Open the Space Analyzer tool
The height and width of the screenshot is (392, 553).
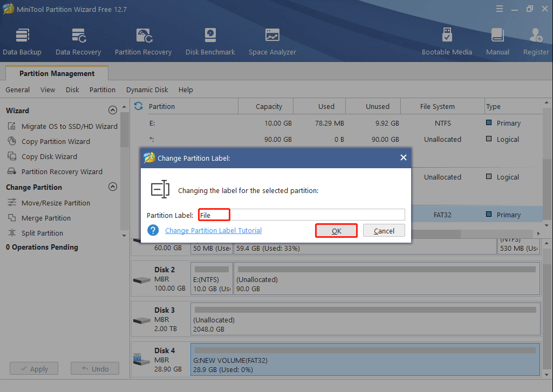pyautogui.click(x=272, y=42)
